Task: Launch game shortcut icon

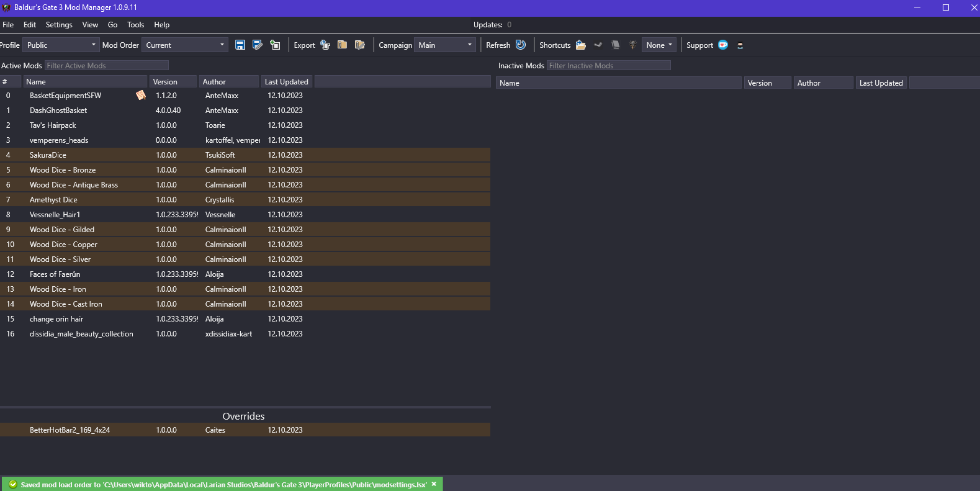Action: click(x=632, y=45)
